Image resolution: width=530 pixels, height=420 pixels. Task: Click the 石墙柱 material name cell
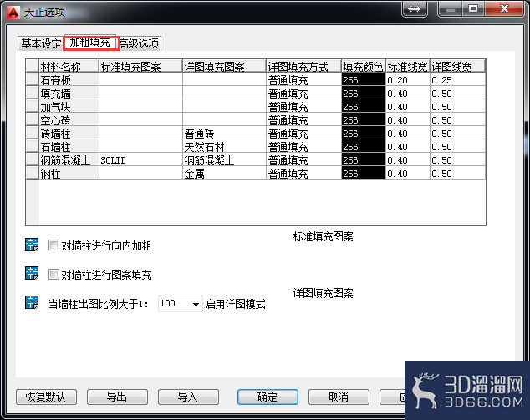(x=69, y=147)
